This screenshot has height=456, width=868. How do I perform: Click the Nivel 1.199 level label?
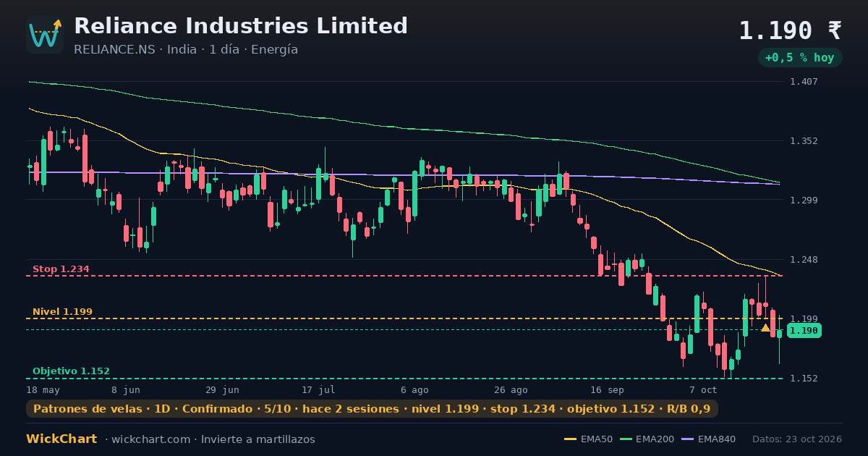click(62, 312)
